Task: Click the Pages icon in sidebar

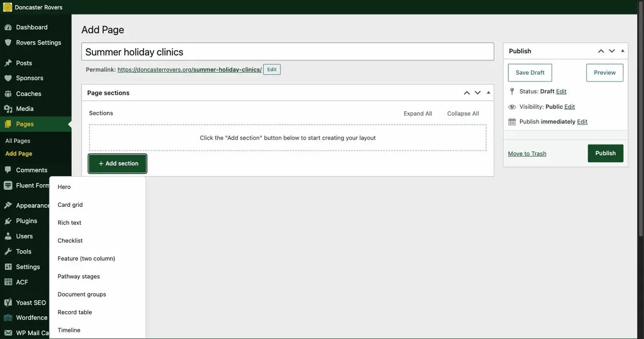Action: pyautogui.click(x=8, y=124)
